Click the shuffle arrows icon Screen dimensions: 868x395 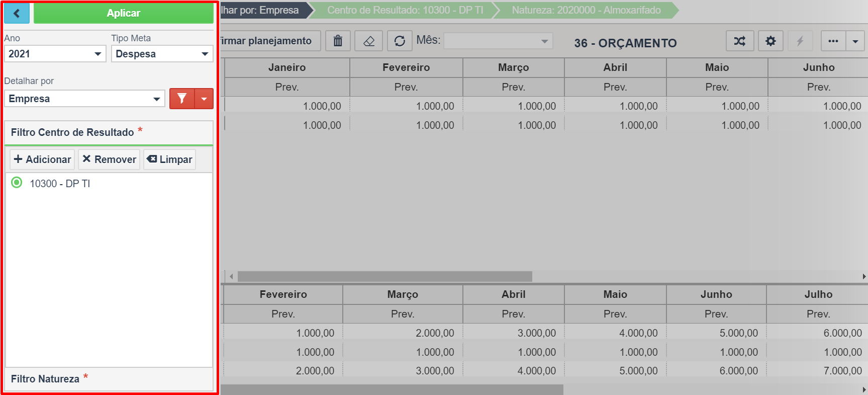[x=739, y=41]
